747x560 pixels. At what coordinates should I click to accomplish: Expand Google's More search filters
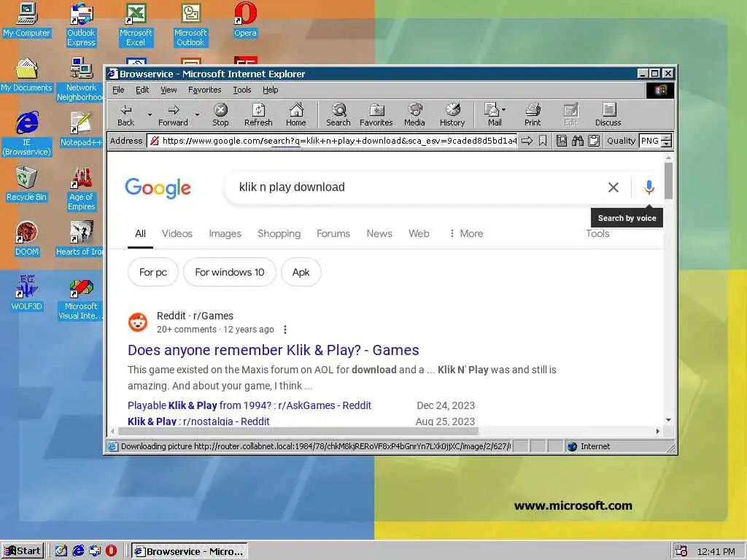(466, 233)
